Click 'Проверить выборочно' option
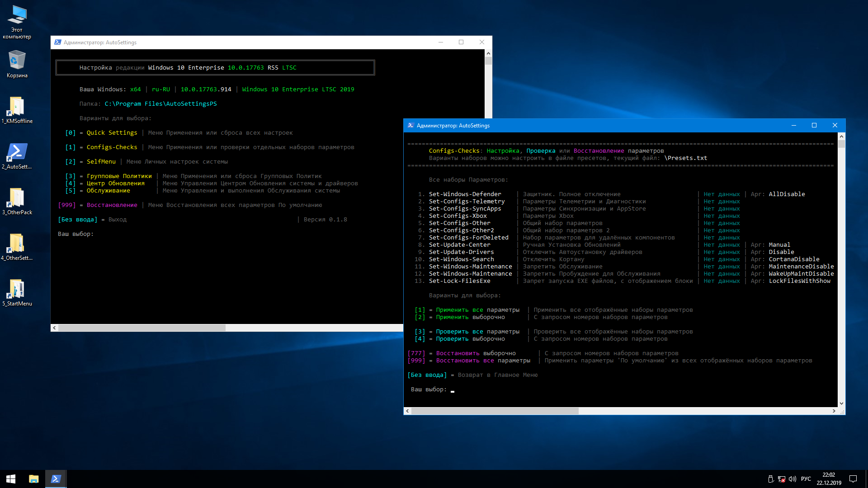 click(470, 339)
